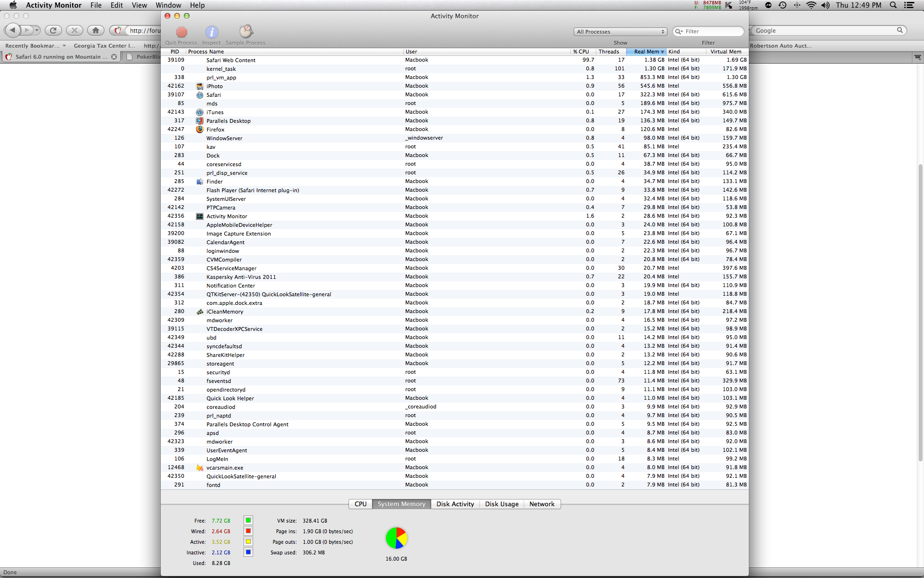Close the Safari 6.0 tab
Screen dimensions: 924x578
pyautogui.click(x=114, y=57)
